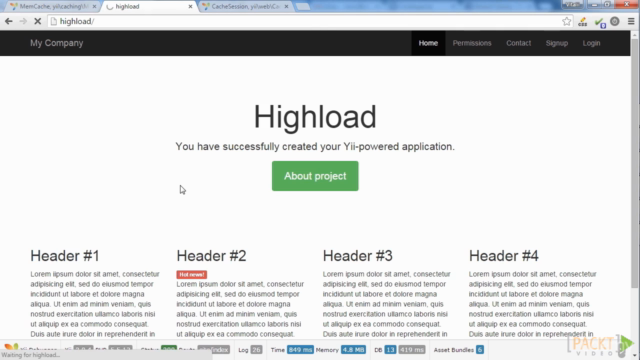Go back with the browser back arrow

click(x=9, y=21)
